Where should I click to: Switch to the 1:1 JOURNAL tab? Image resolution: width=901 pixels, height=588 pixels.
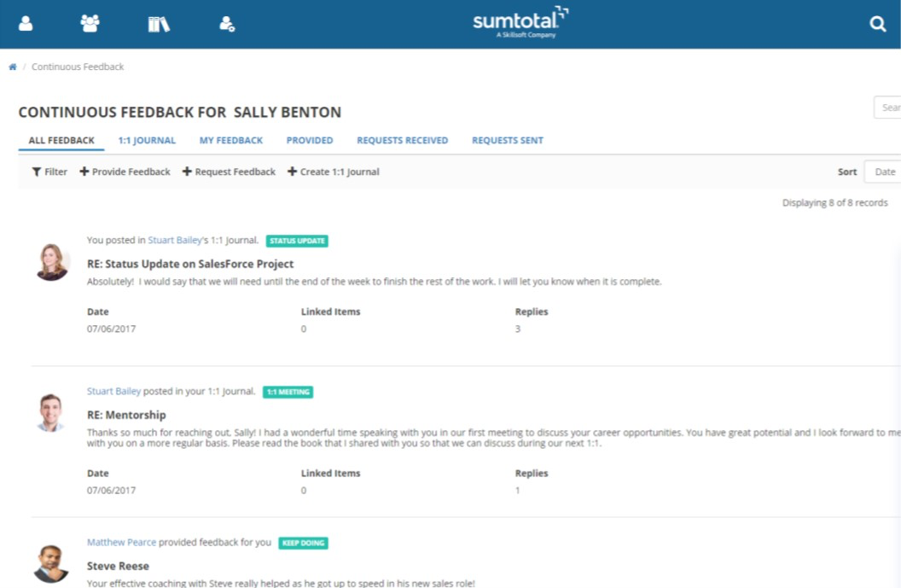[147, 140]
